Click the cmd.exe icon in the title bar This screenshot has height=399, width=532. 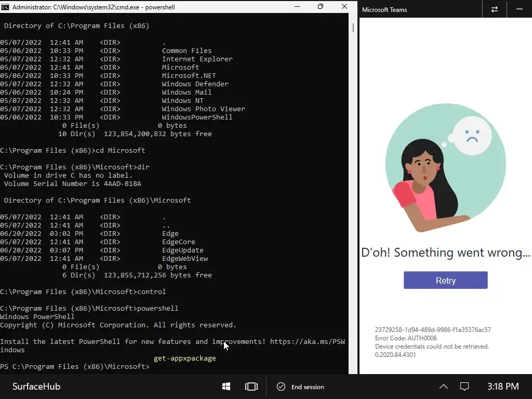(x=5, y=7)
